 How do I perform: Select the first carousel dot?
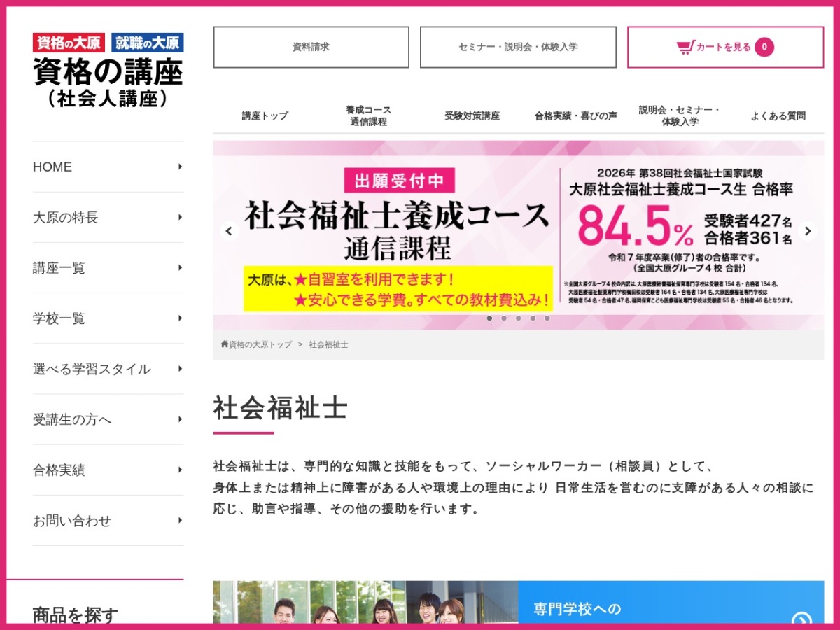pyautogui.click(x=489, y=318)
